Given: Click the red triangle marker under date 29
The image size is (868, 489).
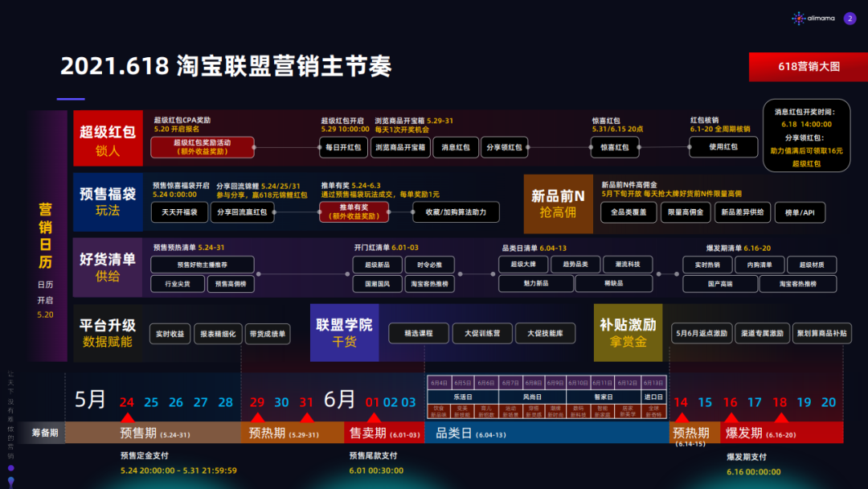Looking at the screenshot, I should (x=257, y=417).
